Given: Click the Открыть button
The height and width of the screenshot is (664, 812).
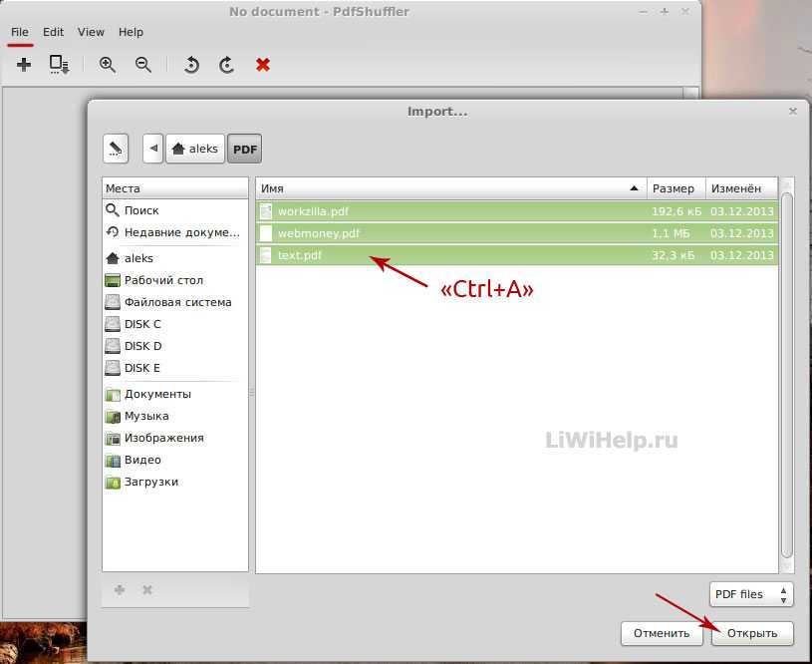Looking at the screenshot, I should click(752, 633).
